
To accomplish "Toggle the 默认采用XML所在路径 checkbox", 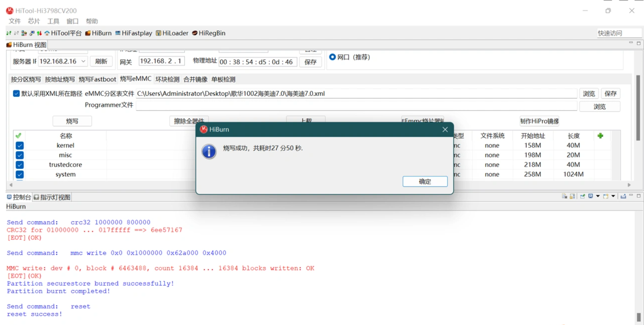I will click(x=16, y=93).
